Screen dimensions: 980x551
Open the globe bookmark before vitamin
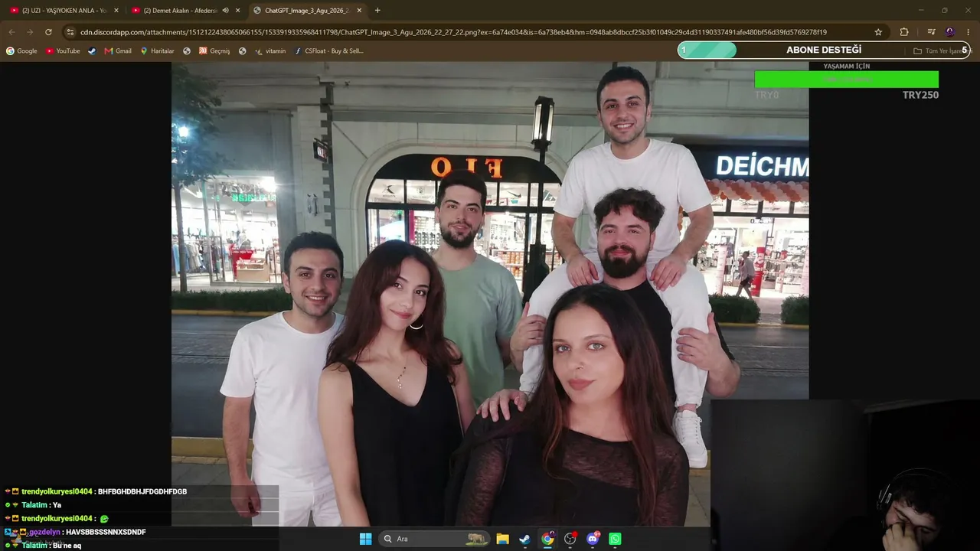point(242,51)
